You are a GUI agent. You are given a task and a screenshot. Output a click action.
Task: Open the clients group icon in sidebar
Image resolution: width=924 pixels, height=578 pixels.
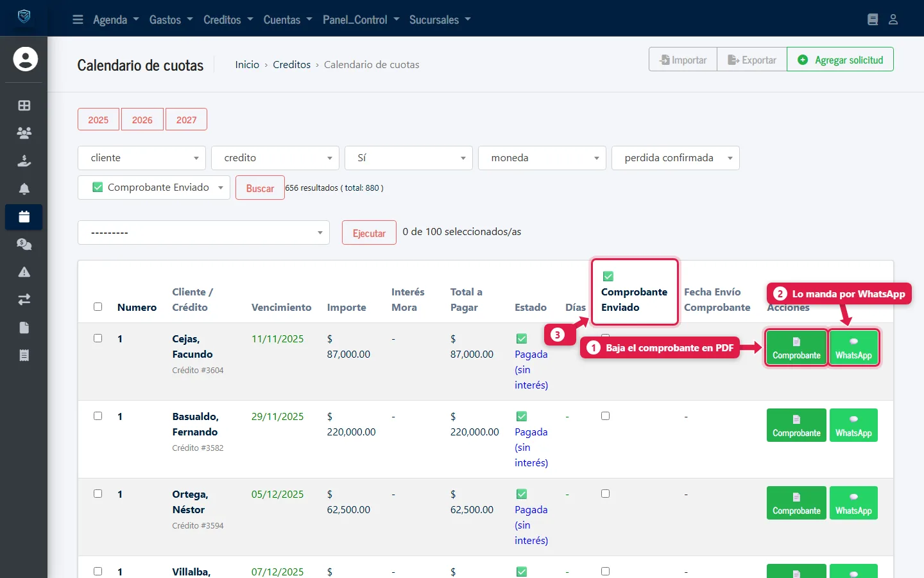[x=24, y=133]
